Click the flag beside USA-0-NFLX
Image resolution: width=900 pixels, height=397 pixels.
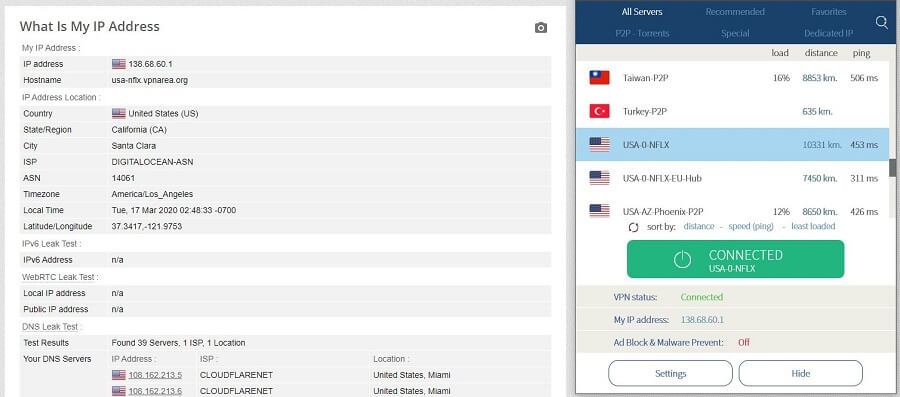click(599, 145)
